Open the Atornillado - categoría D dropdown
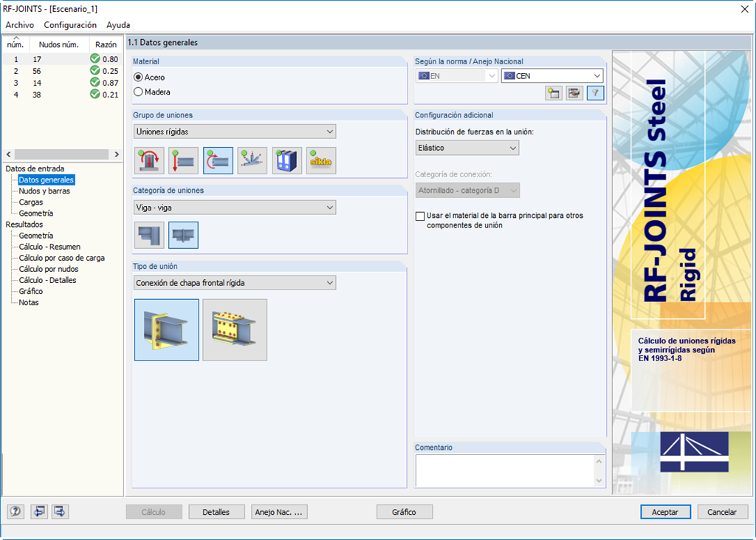 tap(467, 190)
